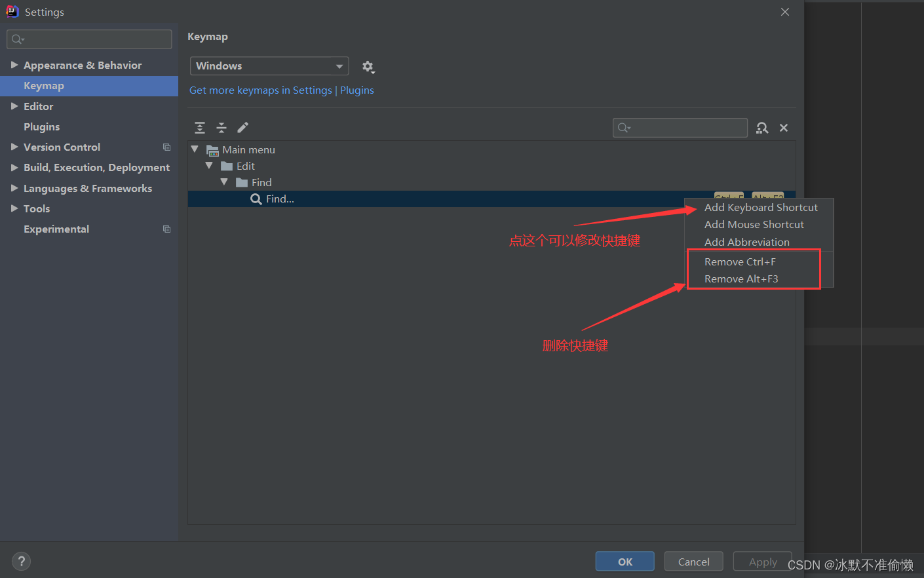Open the Plugins link beside keymaps text
Viewport: 924px width, 578px height.
(357, 90)
